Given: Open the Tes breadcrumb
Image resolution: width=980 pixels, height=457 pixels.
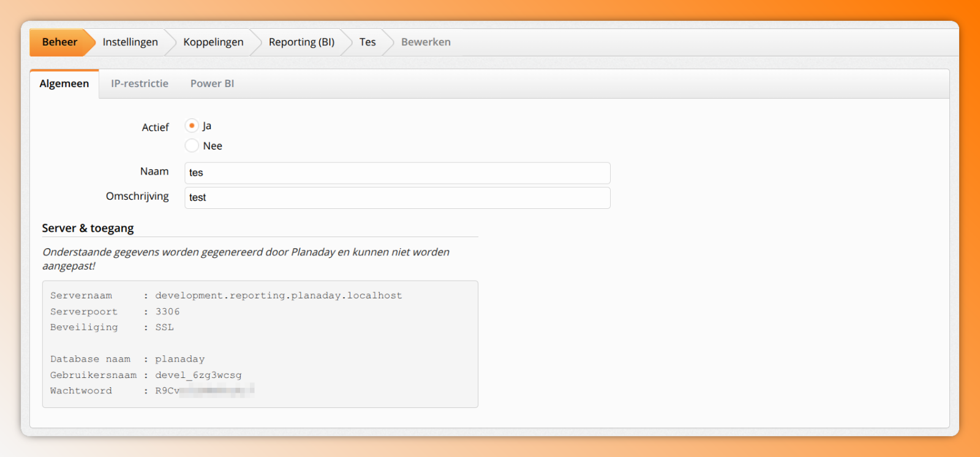Looking at the screenshot, I should [367, 42].
